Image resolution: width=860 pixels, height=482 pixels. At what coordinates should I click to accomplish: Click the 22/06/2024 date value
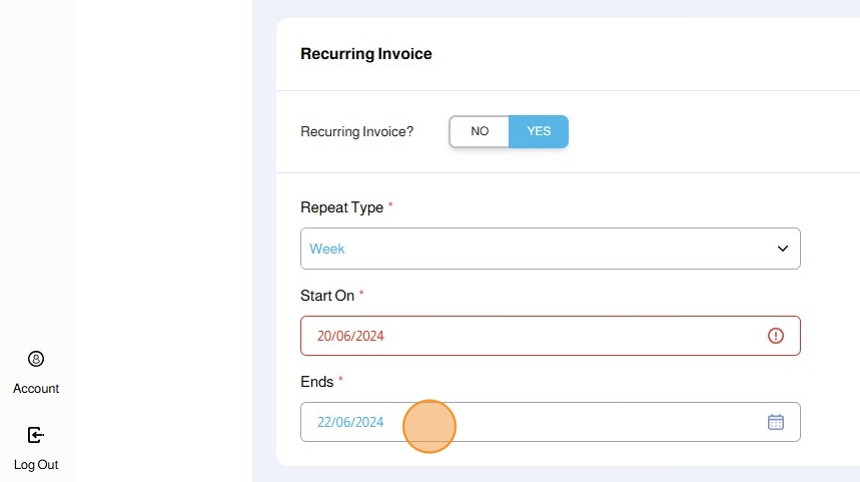[x=350, y=422]
